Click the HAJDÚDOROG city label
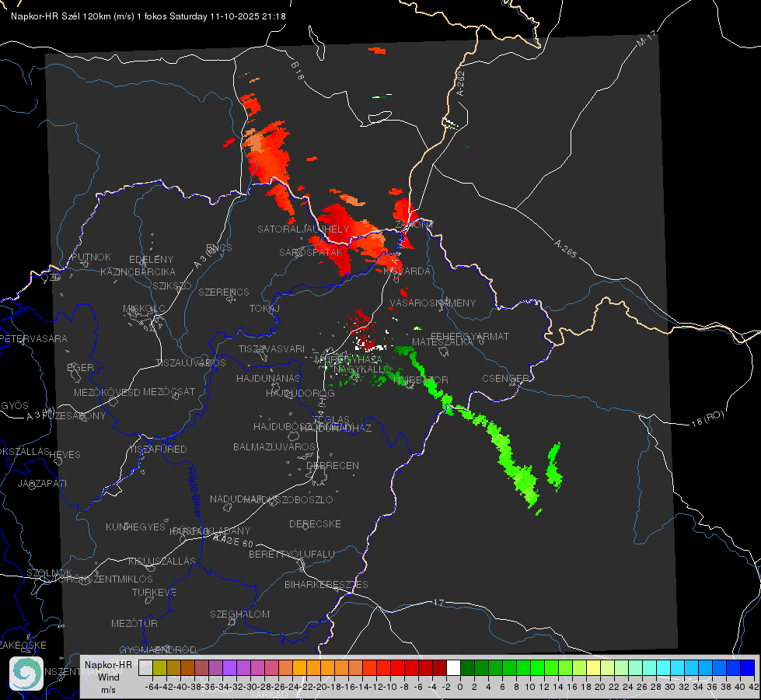 [x=300, y=393]
